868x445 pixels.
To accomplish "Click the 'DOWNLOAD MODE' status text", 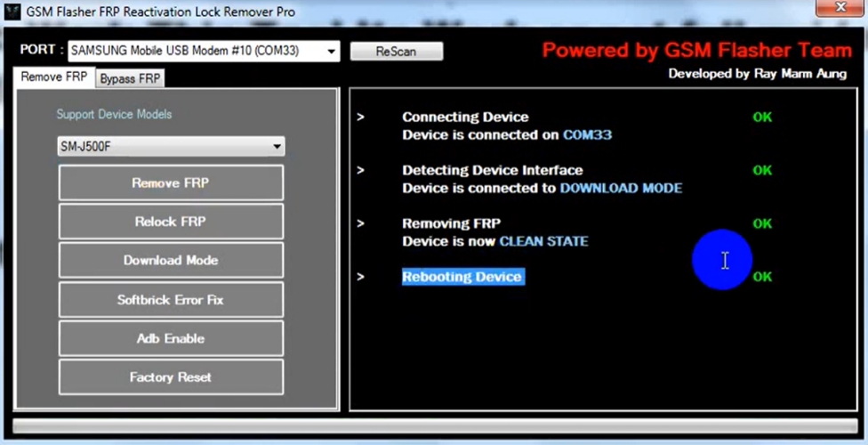I will (621, 188).
